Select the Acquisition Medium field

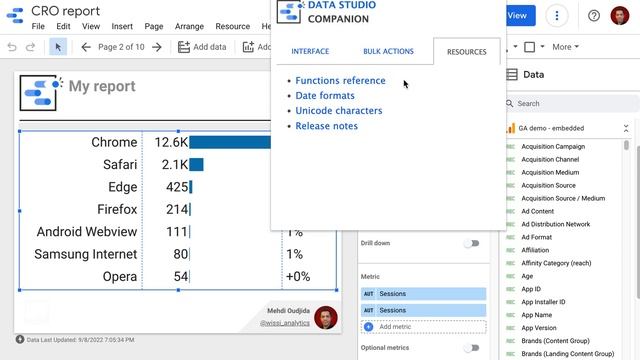[x=550, y=173]
